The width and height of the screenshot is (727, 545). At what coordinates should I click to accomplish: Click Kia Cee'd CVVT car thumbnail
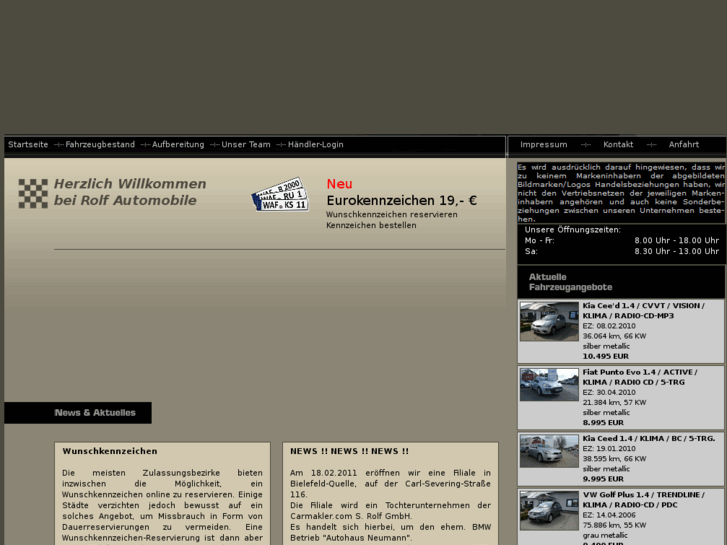(x=549, y=321)
